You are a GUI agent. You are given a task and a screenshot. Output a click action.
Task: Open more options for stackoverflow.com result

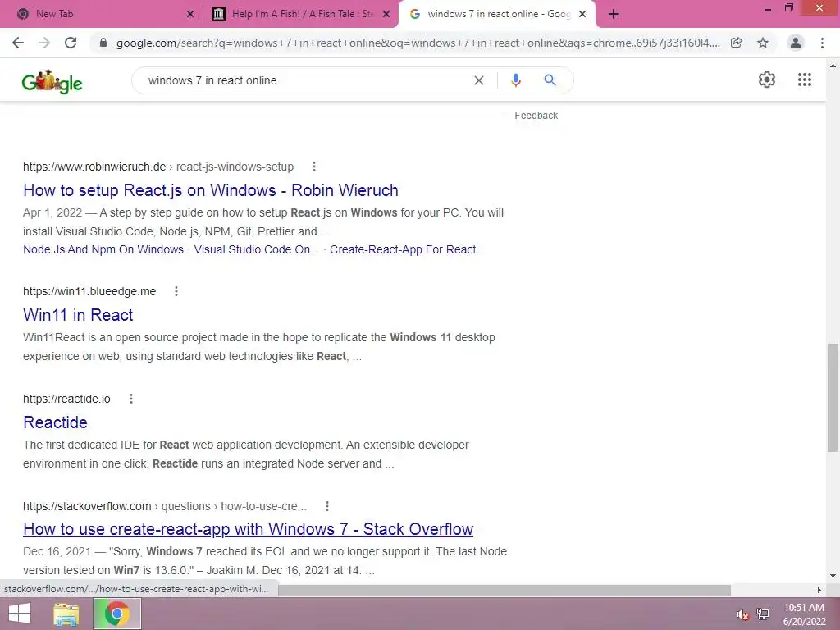pyautogui.click(x=326, y=506)
